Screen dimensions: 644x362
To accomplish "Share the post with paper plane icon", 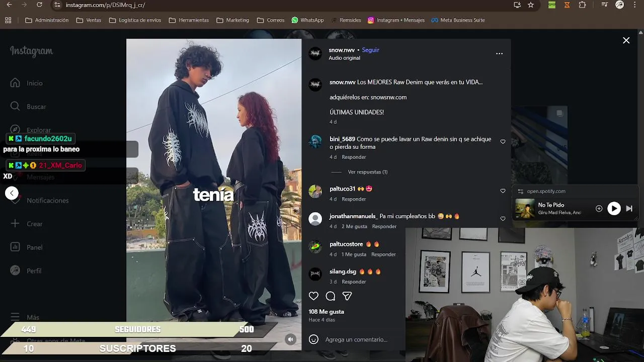I will 347,296.
